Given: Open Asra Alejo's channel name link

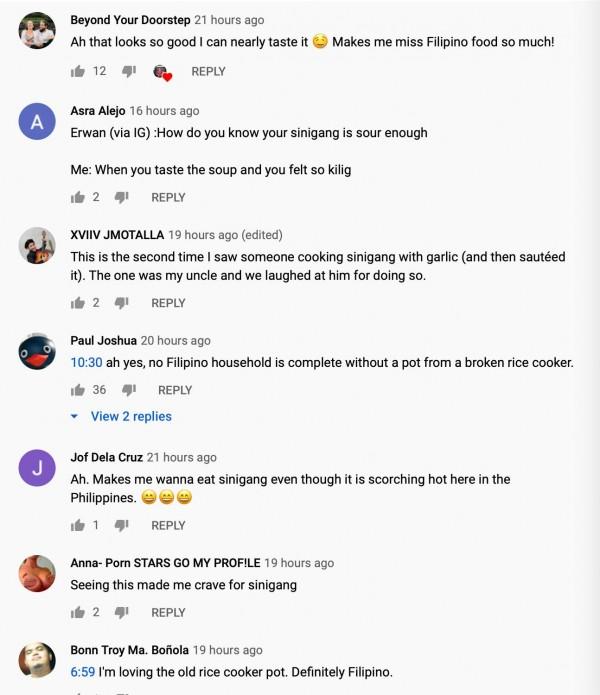Looking at the screenshot, I should click(97, 111).
